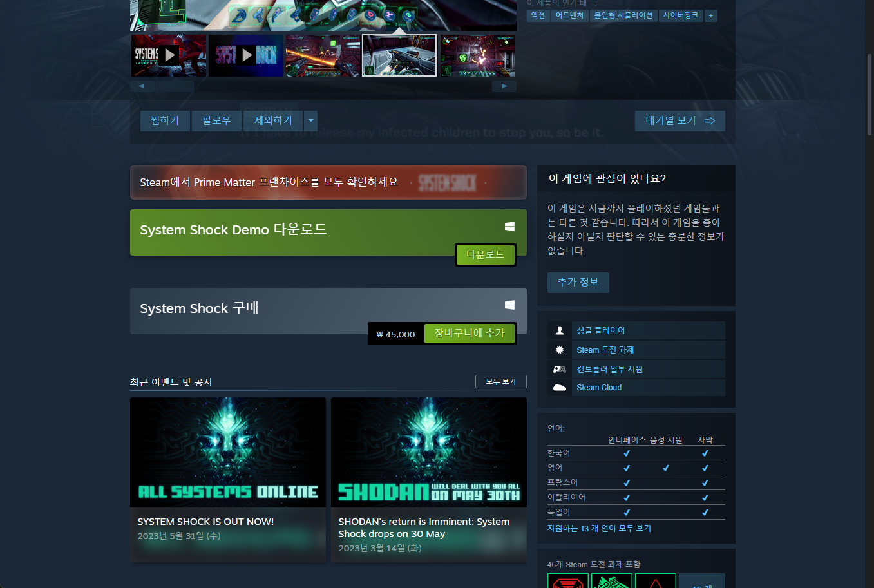Click Windows icon in Demo download box
The image size is (874, 588).
click(509, 227)
